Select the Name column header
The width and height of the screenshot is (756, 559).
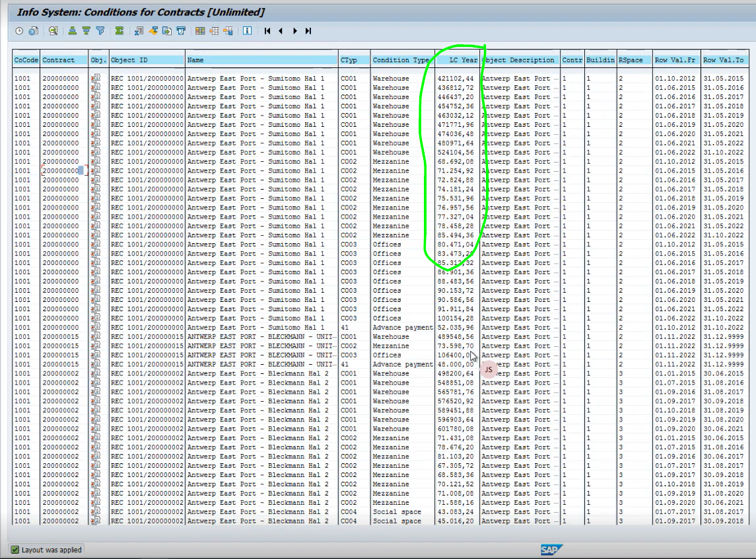(x=262, y=60)
